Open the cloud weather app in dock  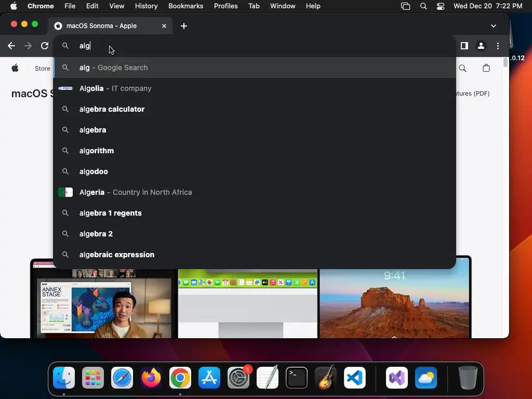[426, 378]
